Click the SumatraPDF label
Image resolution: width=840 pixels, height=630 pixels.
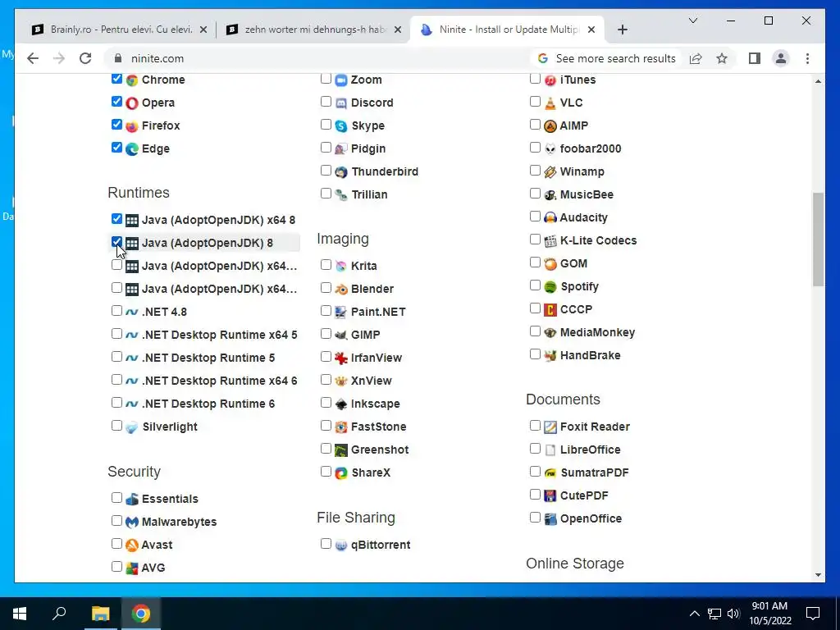pyautogui.click(x=594, y=473)
